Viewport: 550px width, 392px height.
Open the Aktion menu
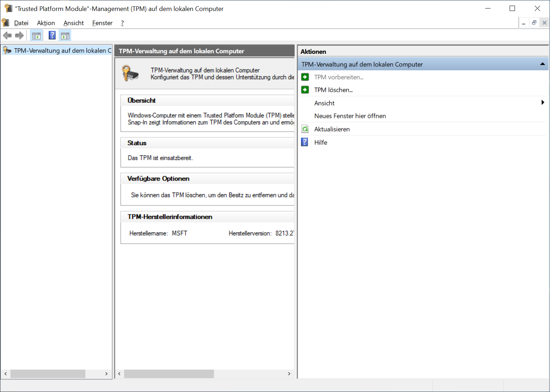[46, 23]
